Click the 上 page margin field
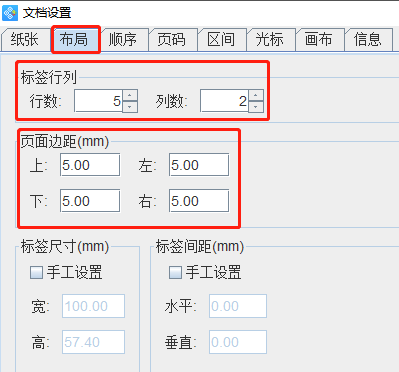The height and width of the screenshot is (372, 399). click(x=90, y=165)
